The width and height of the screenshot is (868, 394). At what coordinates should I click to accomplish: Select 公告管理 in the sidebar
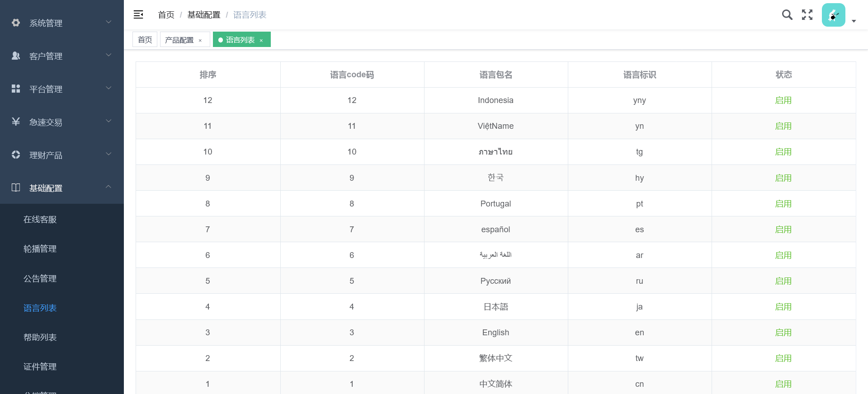[x=40, y=279]
